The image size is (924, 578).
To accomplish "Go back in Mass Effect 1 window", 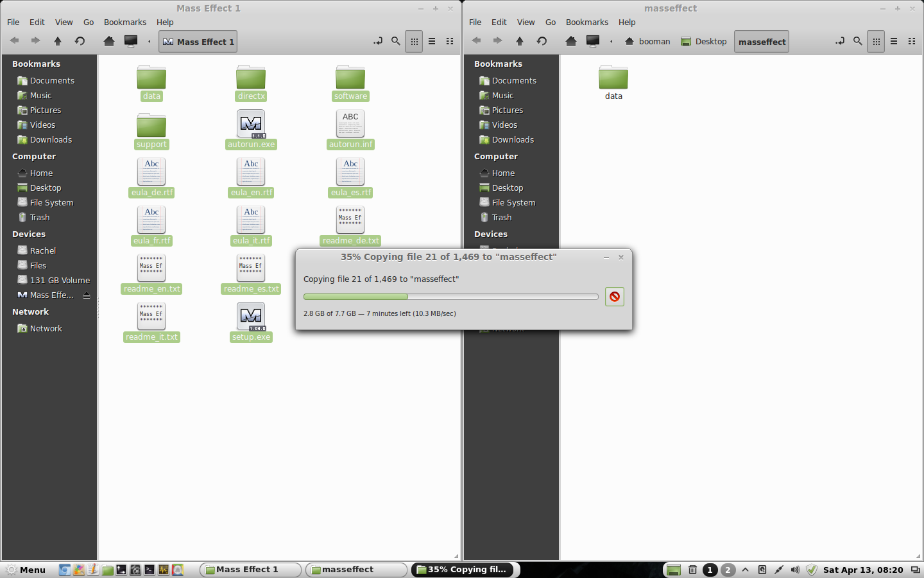I will pos(14,41).
